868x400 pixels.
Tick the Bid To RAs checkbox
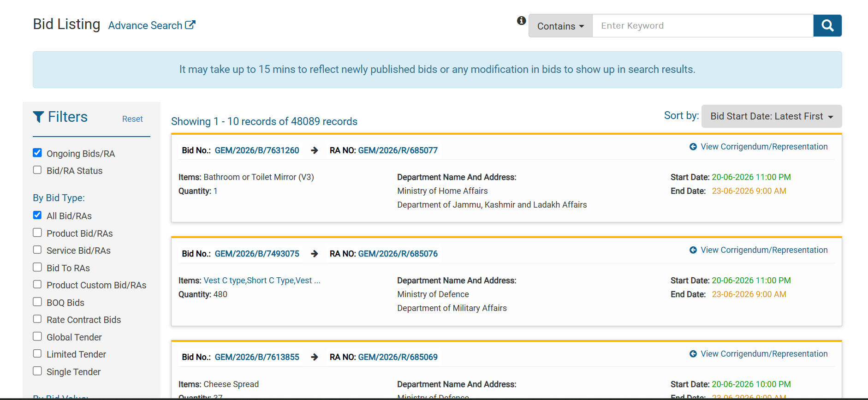[x=37, y=267]
